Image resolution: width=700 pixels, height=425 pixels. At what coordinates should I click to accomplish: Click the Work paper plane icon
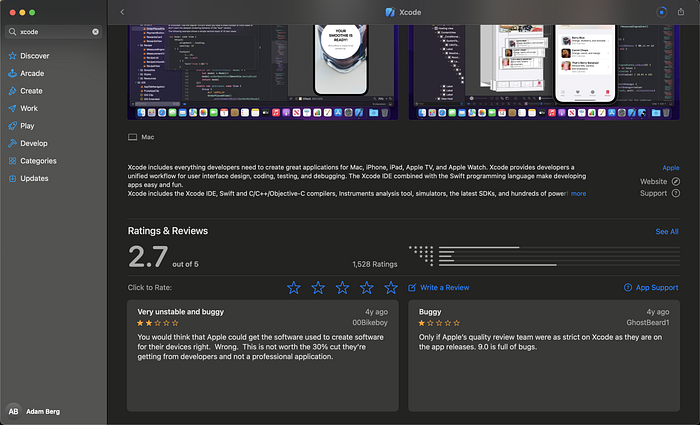coord(12,108)
